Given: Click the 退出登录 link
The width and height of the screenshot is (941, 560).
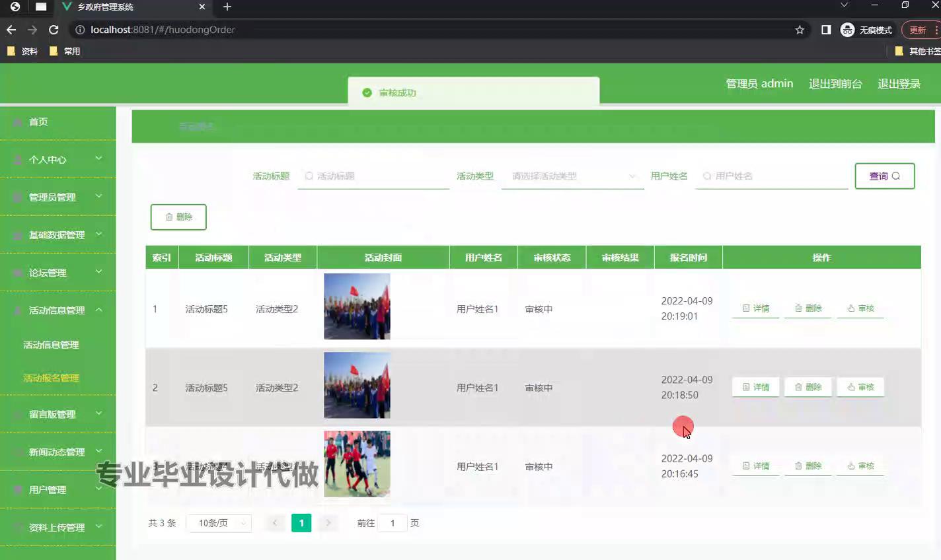Looking at the screenshot, I should point(899,84).
